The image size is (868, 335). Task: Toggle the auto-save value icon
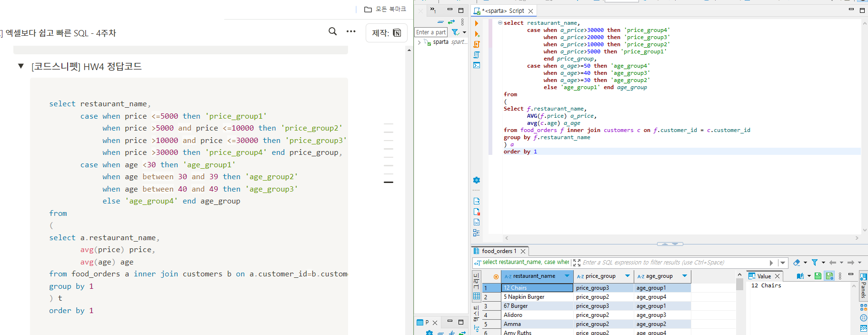829,276
